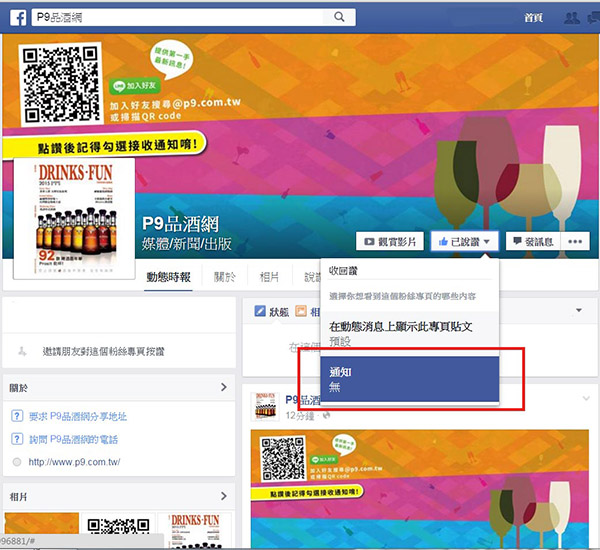The width and height of the screenshot is (600, 550).
Task: Open the composer dropdown arrow
Action: [579, 310]
